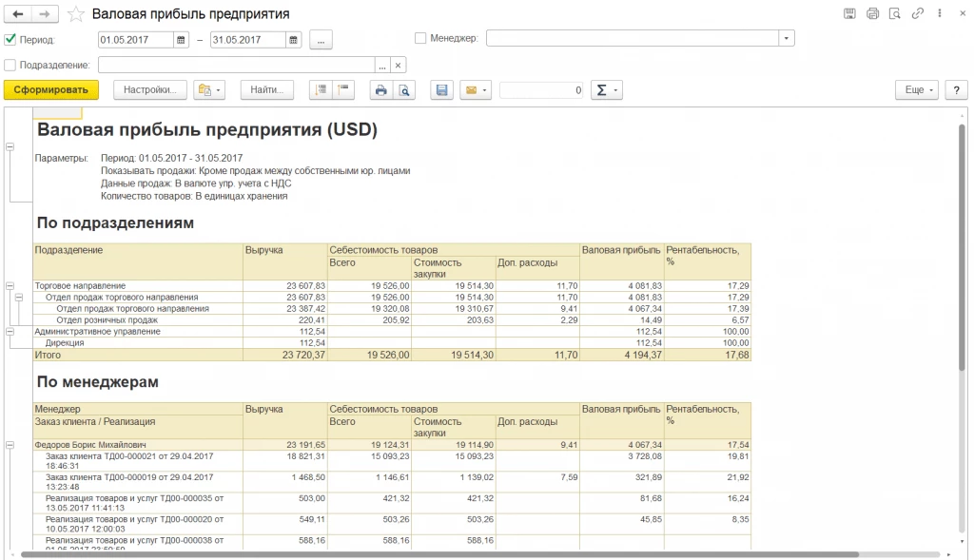
Task: Open Подразделение selection with ellipsis button
Action: 382,66
